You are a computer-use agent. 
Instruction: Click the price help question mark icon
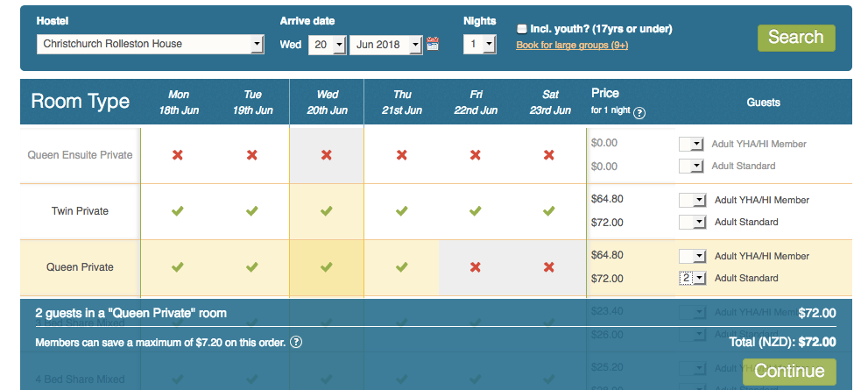tap(639, 113)
